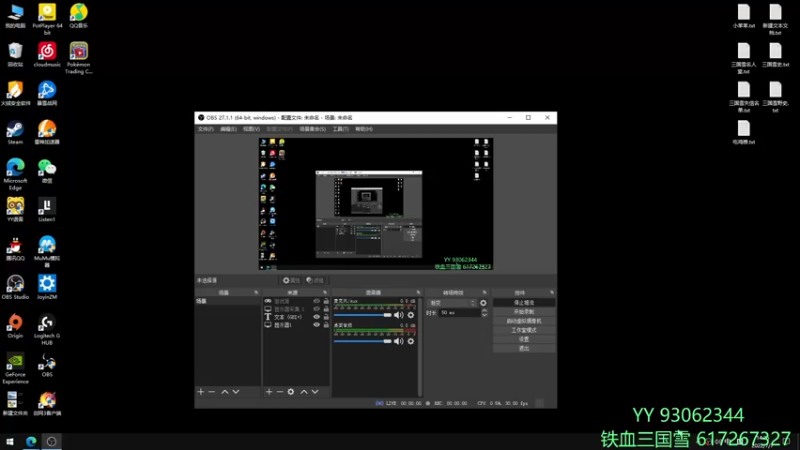Toggle visibility of 文本 (GDI+) source
This screenshot has width=800, height=450.
[x=316, y=317]
